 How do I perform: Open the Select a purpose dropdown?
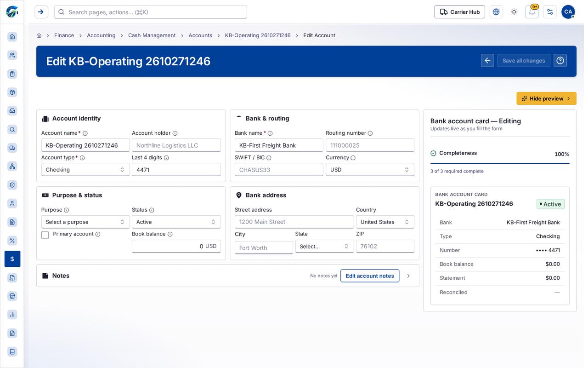coord(85,222)
